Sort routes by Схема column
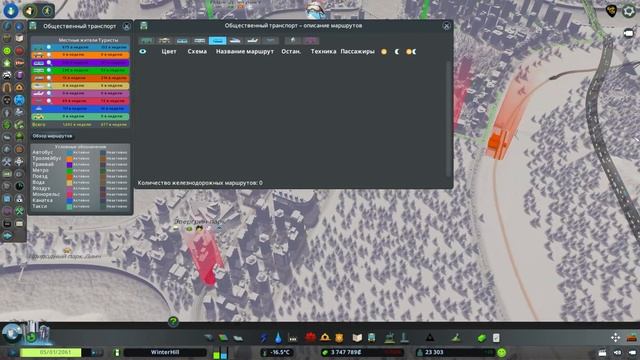This screenshot has height=360, width=640. (x=197, y=51)
